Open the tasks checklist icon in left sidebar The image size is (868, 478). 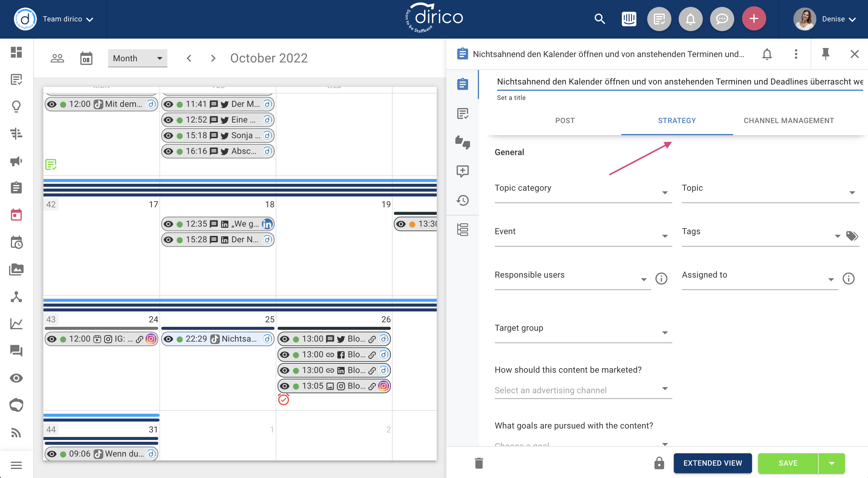[x=16, y=79]
